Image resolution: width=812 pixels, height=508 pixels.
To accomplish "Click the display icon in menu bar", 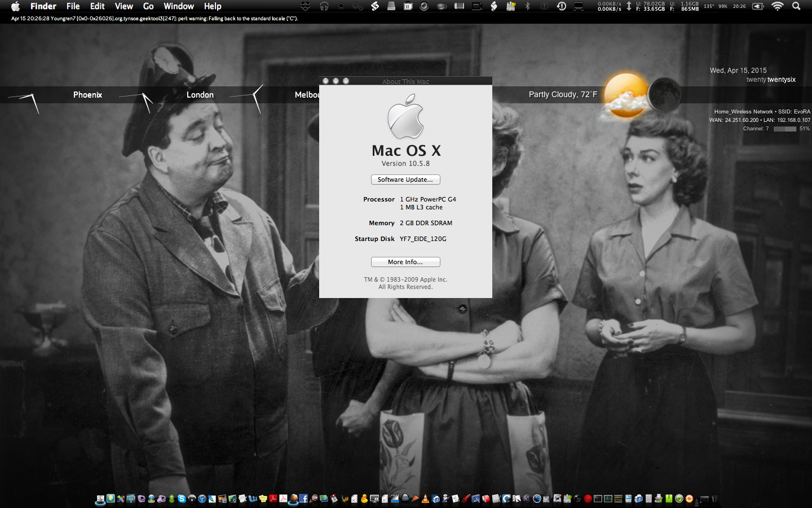I will pyautogui.click(x=578, y=6).
